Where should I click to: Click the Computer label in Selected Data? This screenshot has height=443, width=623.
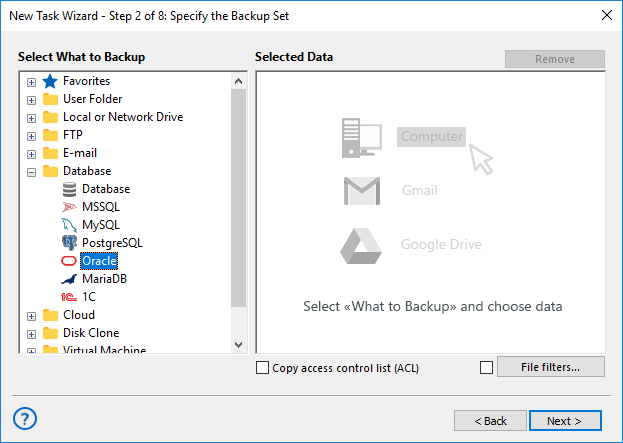click(x=431, y=137)
